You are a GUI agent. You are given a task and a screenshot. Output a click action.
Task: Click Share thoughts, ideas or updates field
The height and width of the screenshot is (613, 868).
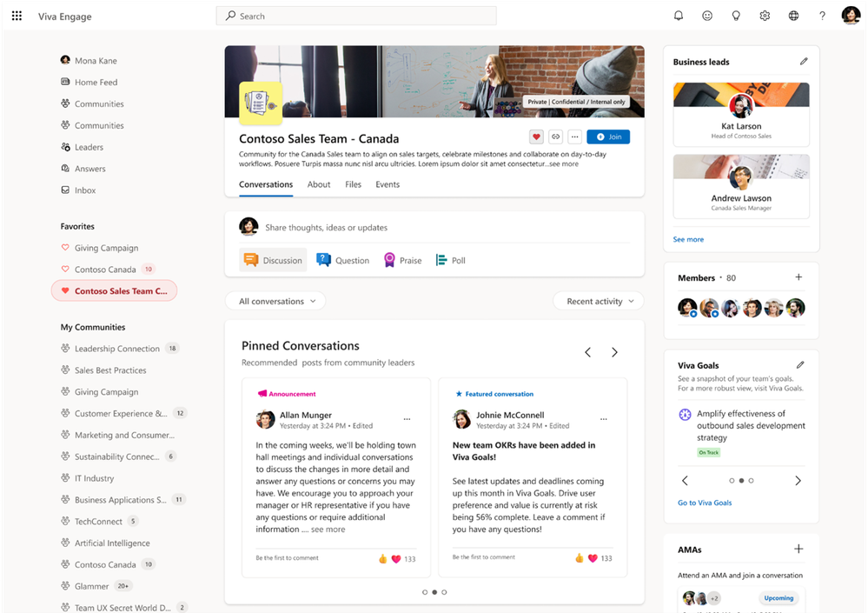(x=326, y=228)
